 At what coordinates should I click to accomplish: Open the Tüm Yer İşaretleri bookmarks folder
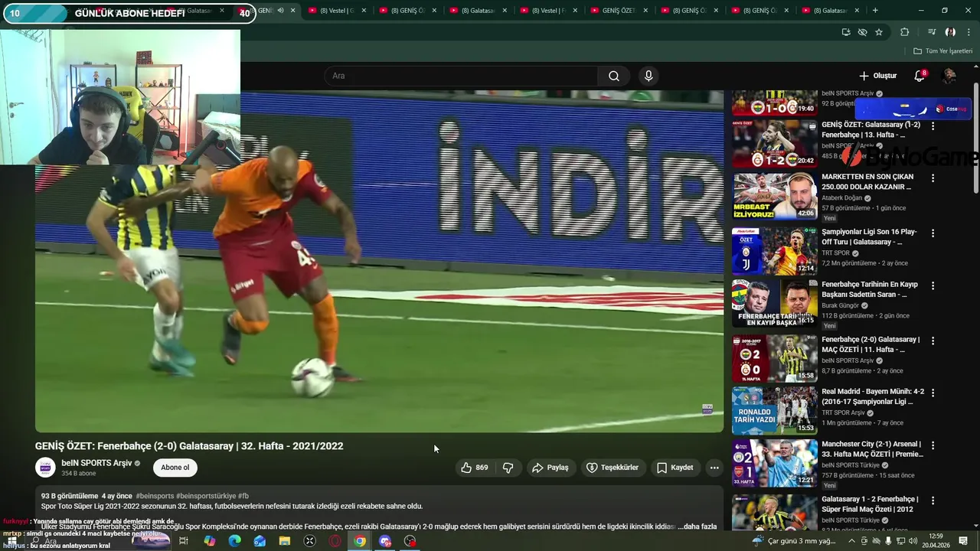click(942, 51)
